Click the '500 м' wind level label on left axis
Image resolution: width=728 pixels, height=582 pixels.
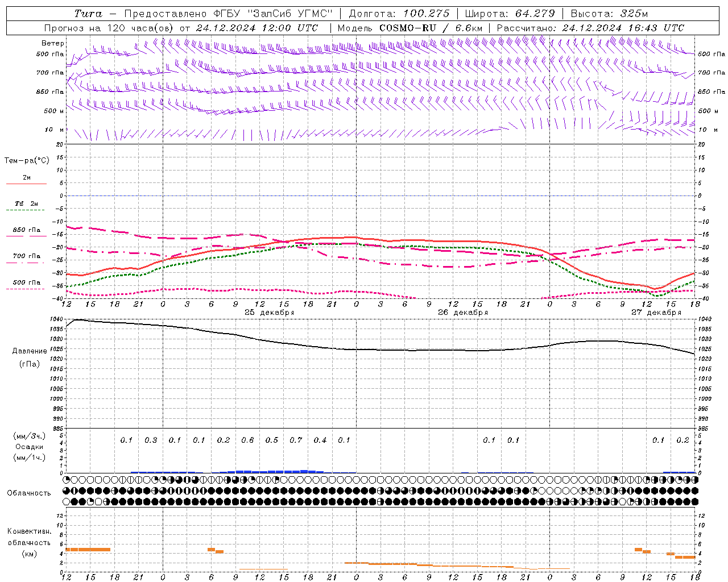pyautogui.click(x=54, y=111)
